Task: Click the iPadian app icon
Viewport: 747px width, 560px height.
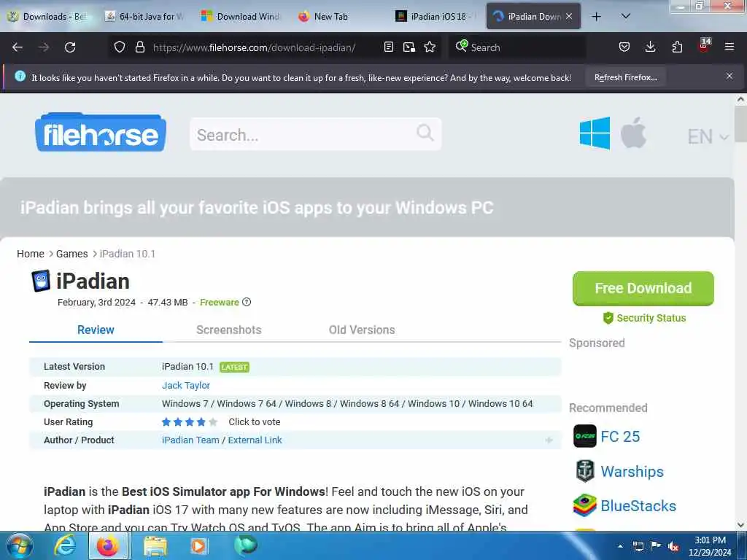Action: (x=41, y=281)
